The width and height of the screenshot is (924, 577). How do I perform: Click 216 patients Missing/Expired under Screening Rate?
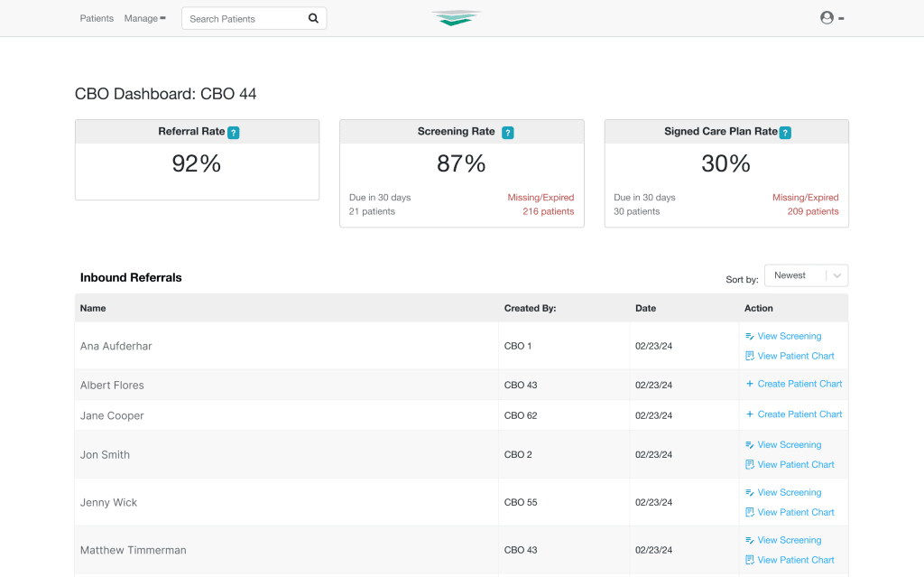point(548,211)
